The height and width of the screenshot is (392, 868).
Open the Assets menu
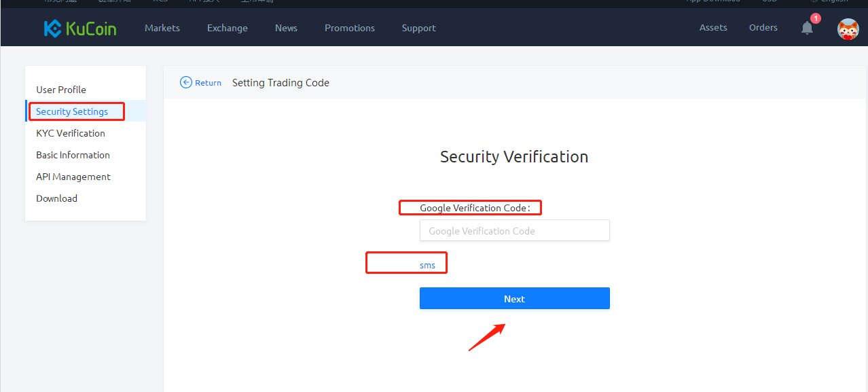pyautogui.click(x=713, y=27)
